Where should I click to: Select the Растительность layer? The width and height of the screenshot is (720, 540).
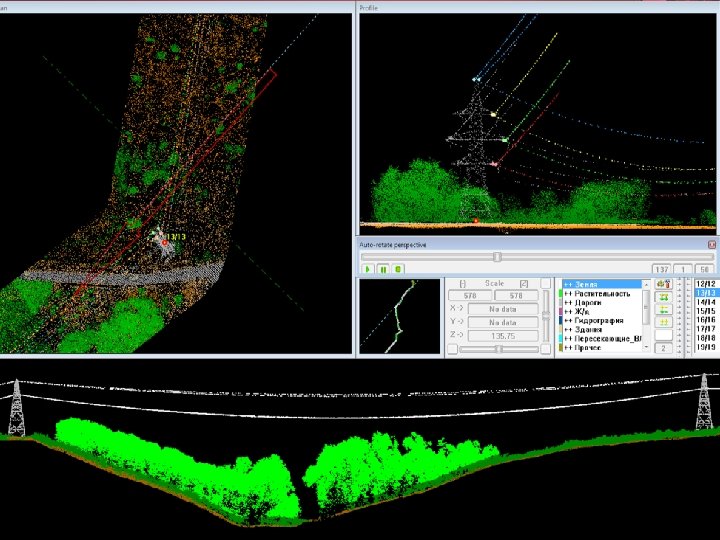[x=602, y=294]
